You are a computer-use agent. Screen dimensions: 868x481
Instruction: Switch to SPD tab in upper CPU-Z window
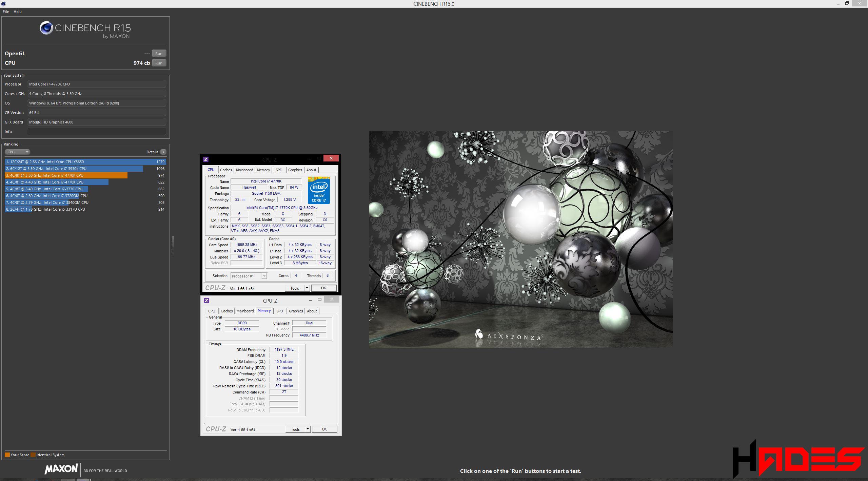pos(279,170)
